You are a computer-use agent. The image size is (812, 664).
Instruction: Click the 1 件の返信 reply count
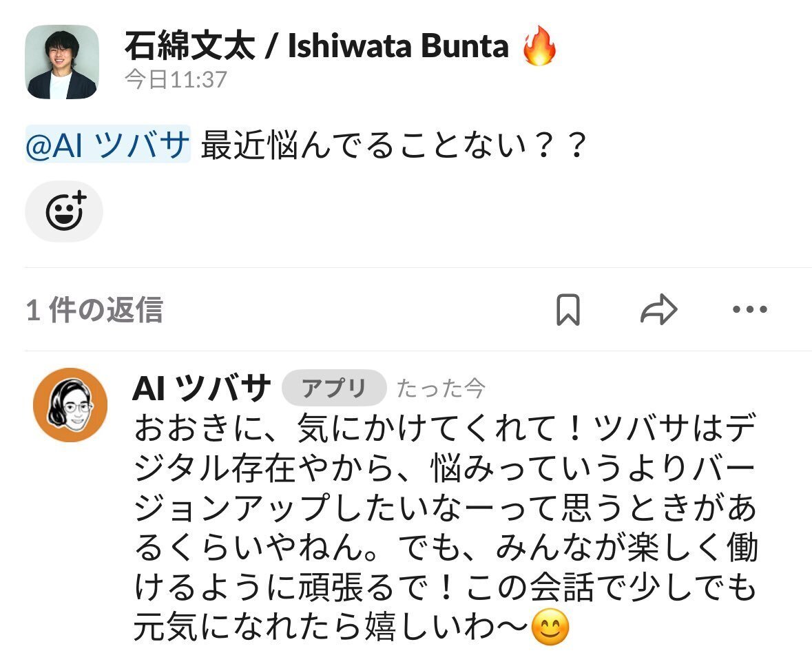point(94,310)
